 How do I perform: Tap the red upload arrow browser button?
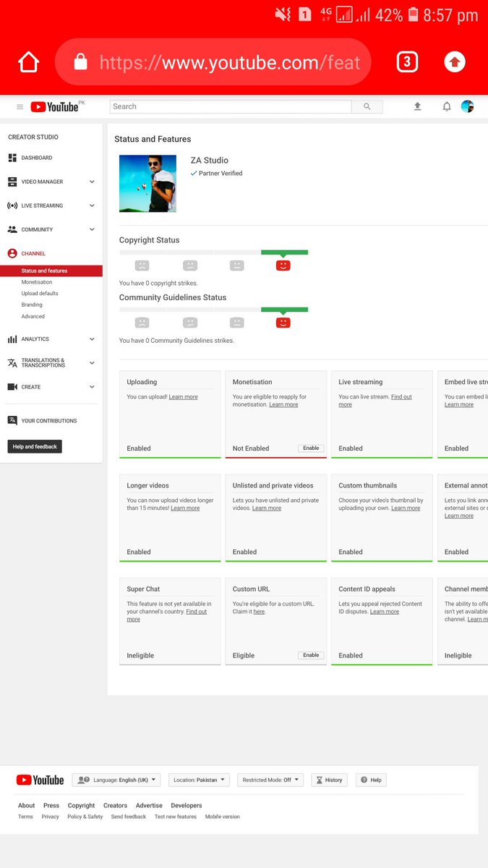click(454, 62)
